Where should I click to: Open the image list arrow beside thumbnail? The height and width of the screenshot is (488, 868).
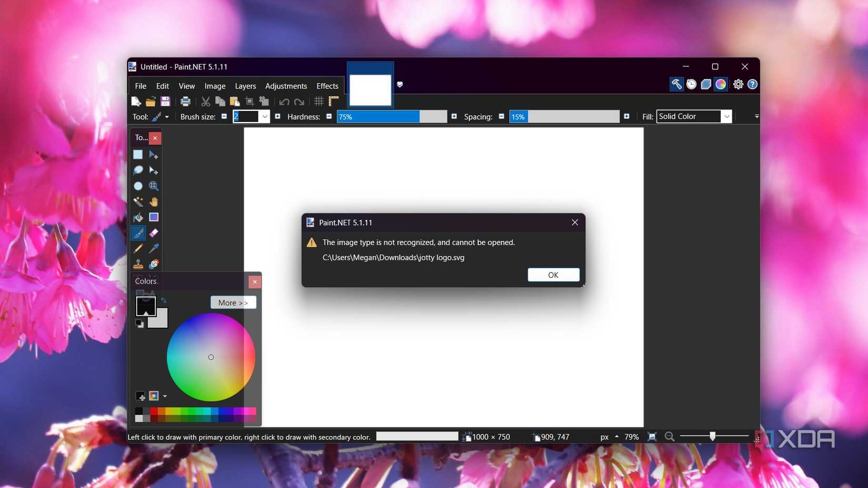(400, 85)
